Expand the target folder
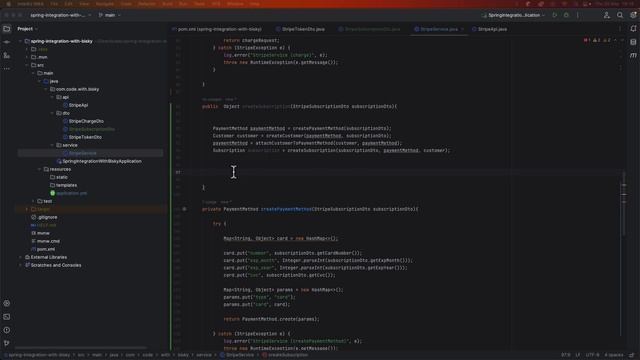 tap(27, 209)
